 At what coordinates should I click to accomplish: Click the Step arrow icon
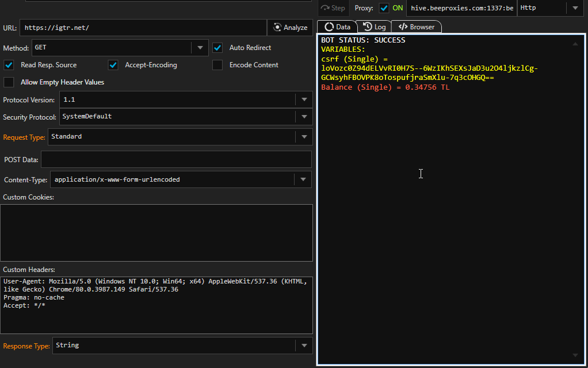[x=325, y=8]
